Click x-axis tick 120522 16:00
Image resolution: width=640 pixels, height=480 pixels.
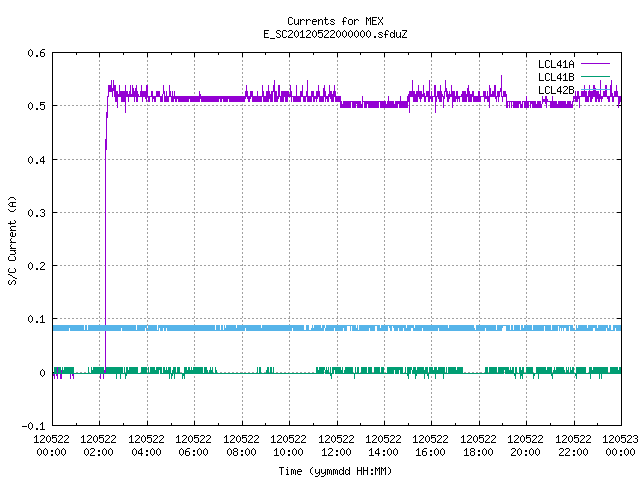(430, 445)
